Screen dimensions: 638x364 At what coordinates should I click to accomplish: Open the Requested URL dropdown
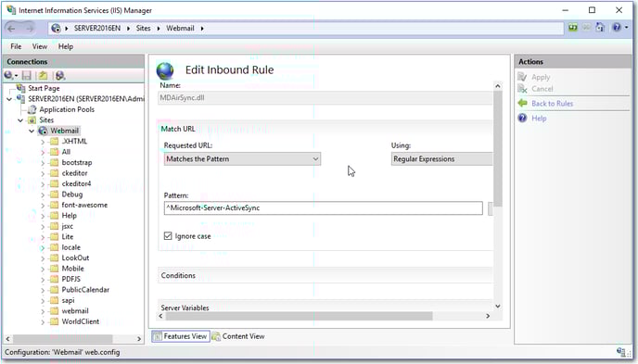click(x=242, y=158)
